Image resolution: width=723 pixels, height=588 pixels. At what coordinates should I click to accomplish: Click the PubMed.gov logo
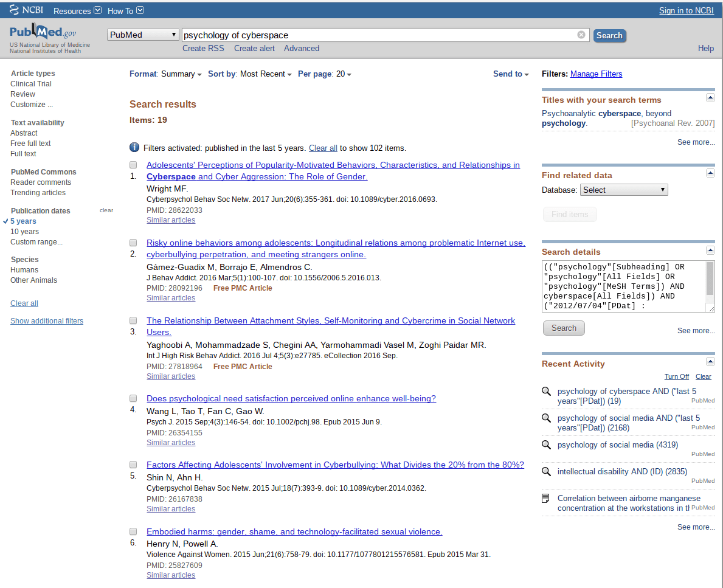[43, 32]
